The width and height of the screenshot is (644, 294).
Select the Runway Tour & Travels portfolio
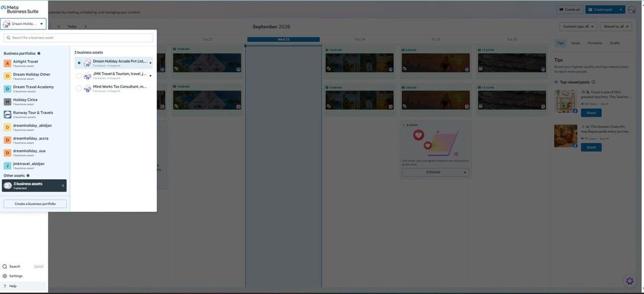click(35, 114)
